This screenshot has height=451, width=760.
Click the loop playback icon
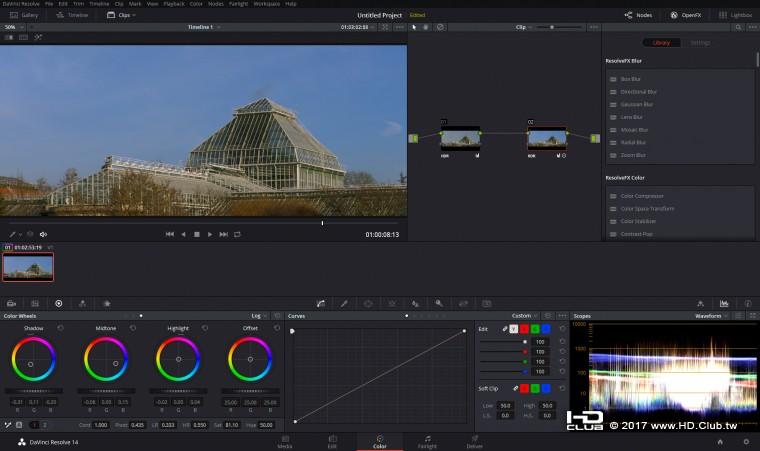click(237, 234)
